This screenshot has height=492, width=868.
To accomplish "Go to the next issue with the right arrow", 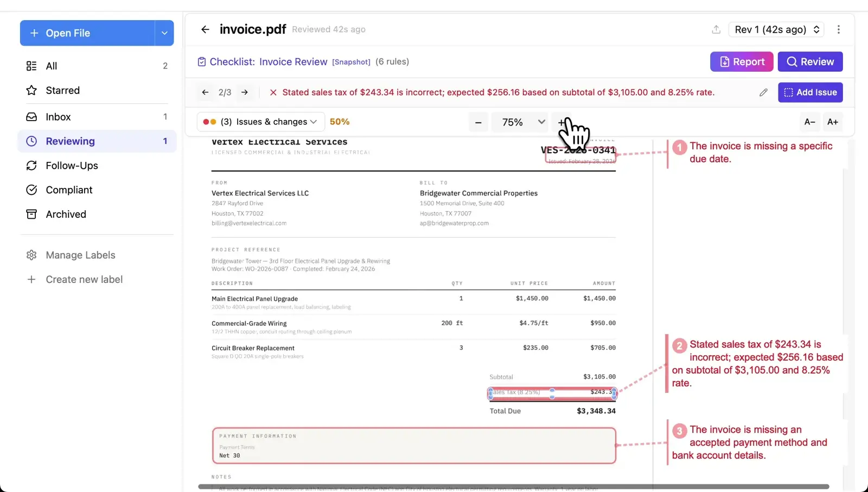I will click(x=245, y=92).
